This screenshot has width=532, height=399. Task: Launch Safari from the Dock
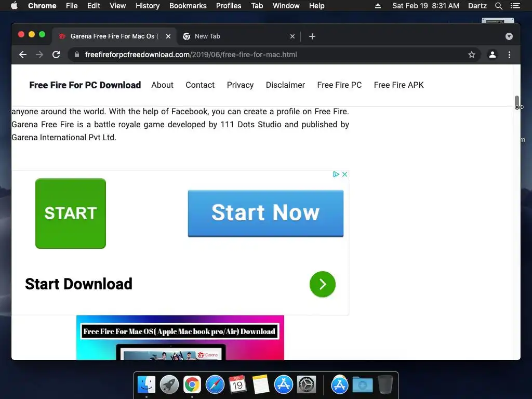215,385
